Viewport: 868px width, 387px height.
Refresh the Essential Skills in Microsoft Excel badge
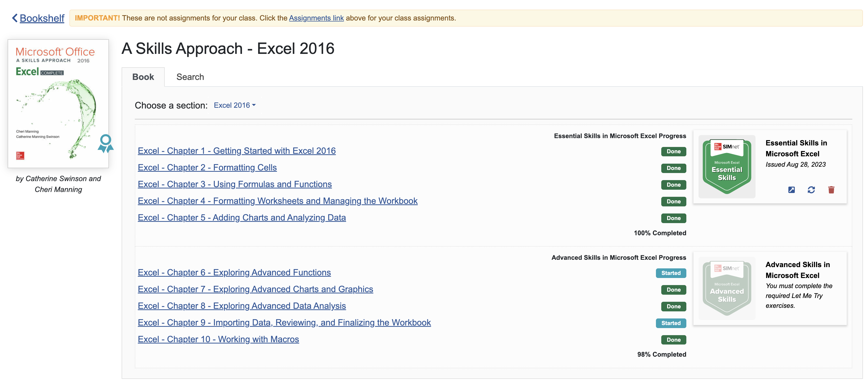coord(812,190)
